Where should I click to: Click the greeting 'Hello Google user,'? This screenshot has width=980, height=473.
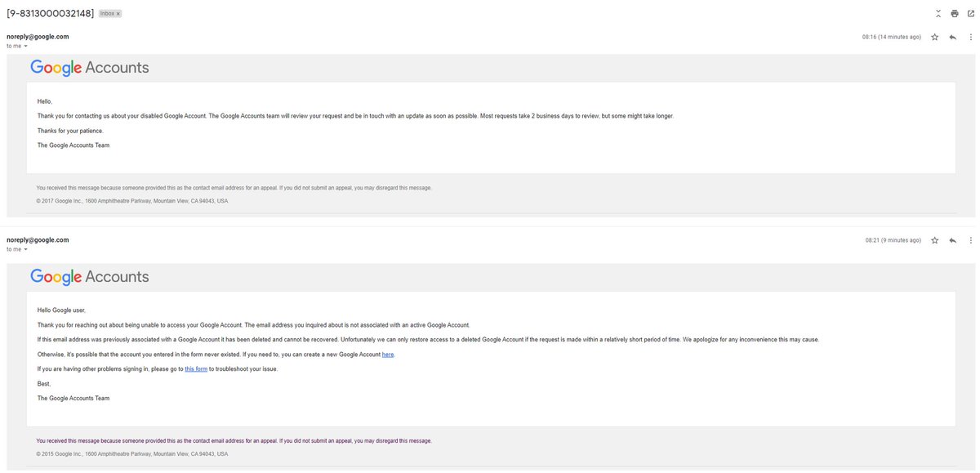click(61, 310)
